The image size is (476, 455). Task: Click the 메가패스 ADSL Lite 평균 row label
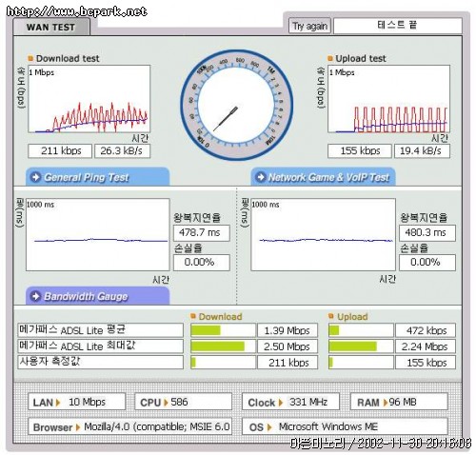[100, 330]
